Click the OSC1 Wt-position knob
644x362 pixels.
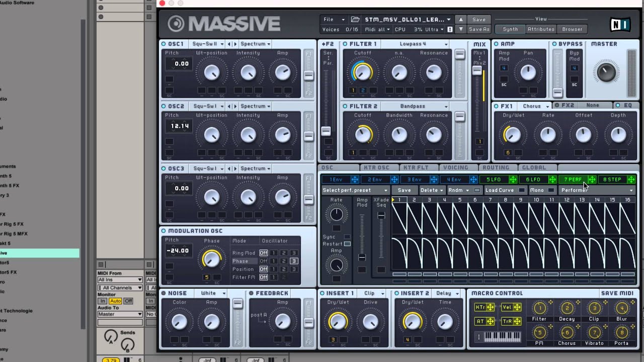point(212,72)
